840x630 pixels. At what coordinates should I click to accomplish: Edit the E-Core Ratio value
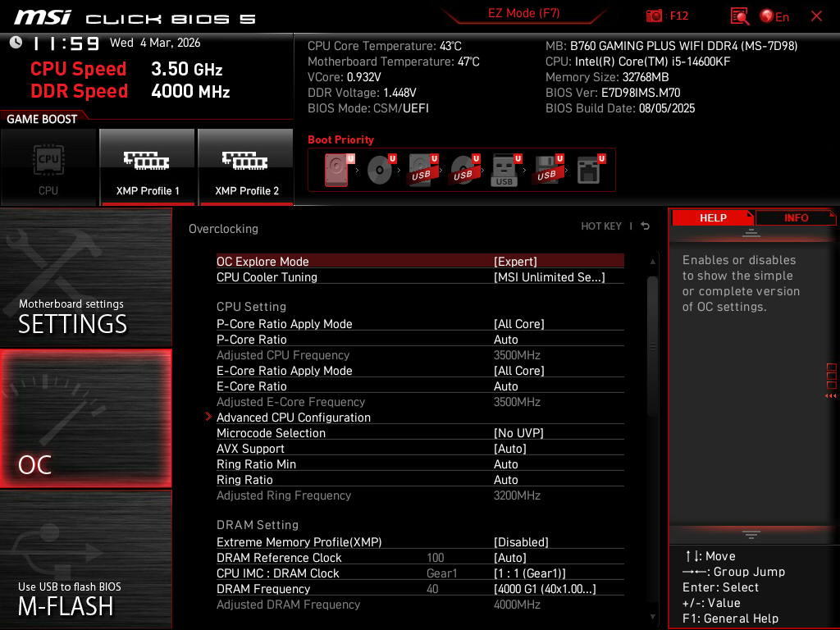[x=420, y=386]
